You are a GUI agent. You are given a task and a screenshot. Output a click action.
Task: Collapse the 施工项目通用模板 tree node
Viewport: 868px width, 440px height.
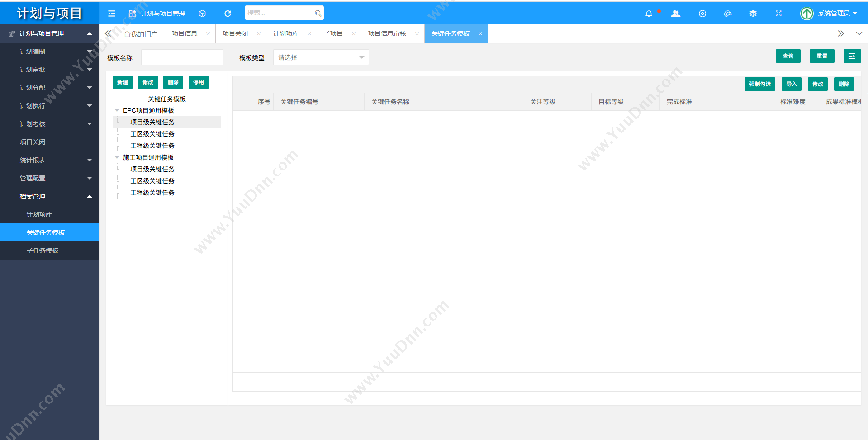pyautogui.click(x=117, y=157)
